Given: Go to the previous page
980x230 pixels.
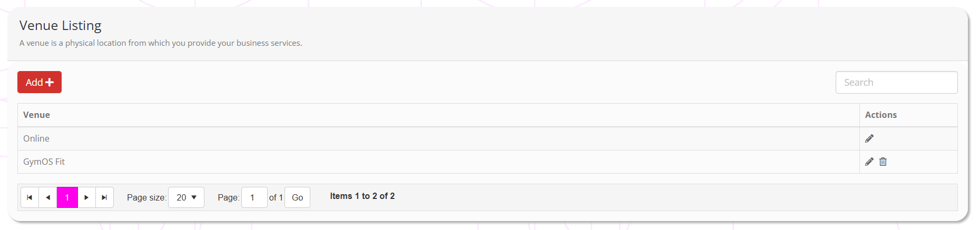Looking at the screenshot, I should coord(48,197).
